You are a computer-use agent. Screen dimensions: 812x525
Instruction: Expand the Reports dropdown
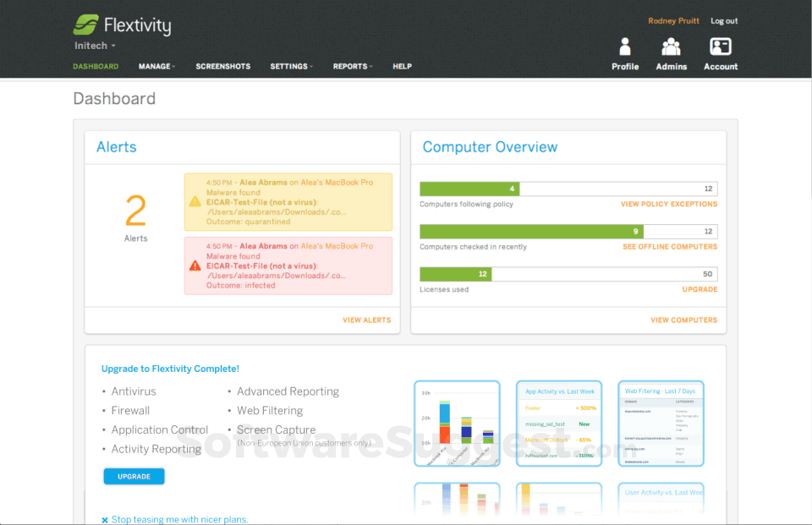click(353, 66)
